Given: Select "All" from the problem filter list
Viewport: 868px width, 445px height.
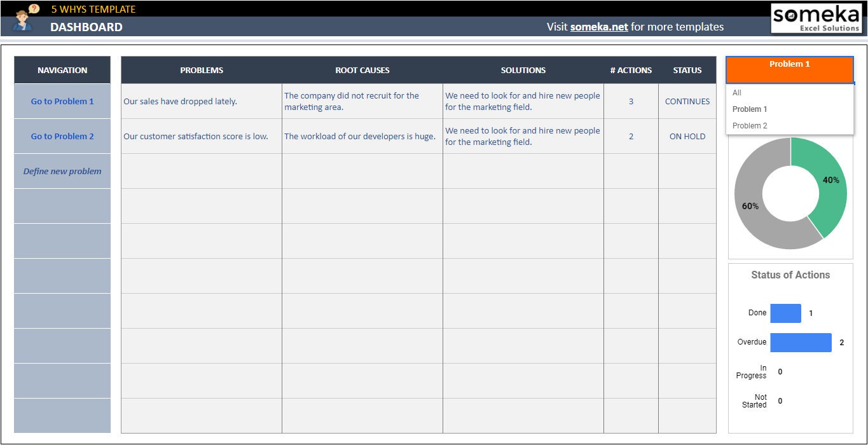Looking at the screenshot, I should (x=736, y=93).
